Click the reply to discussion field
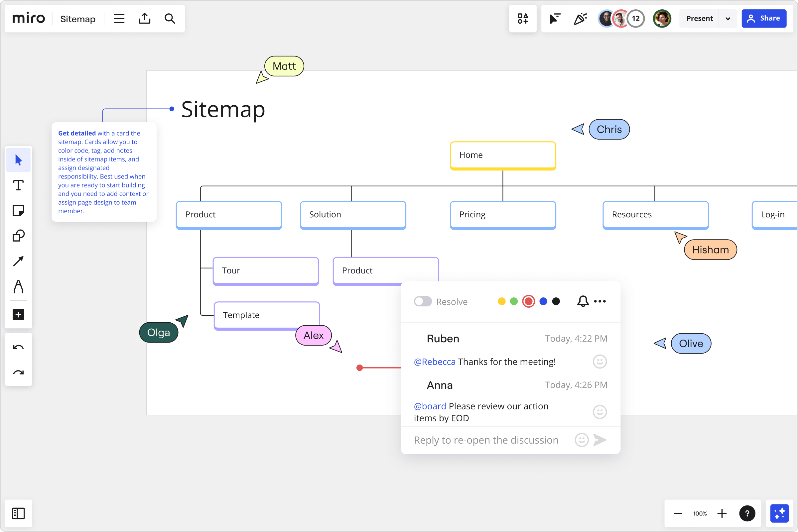Image resolution: width=798 pixels, height=532 pixels. (486, 440)
